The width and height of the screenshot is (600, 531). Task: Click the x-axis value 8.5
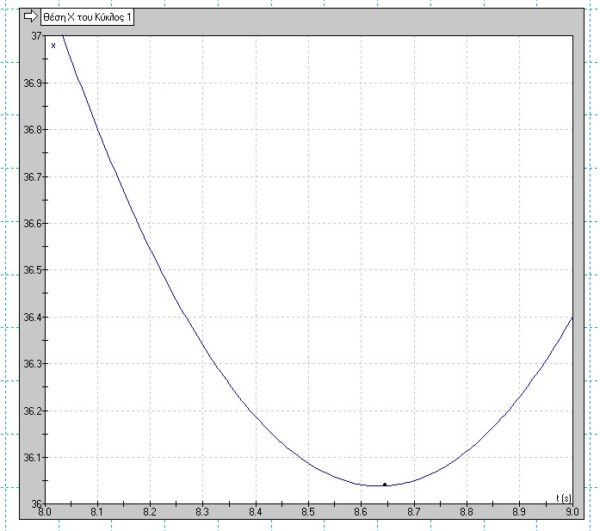[x=308, y=512]
